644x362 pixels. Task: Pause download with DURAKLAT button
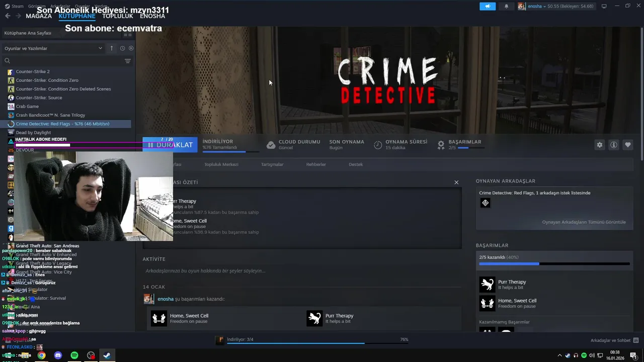tap(170, 145)
